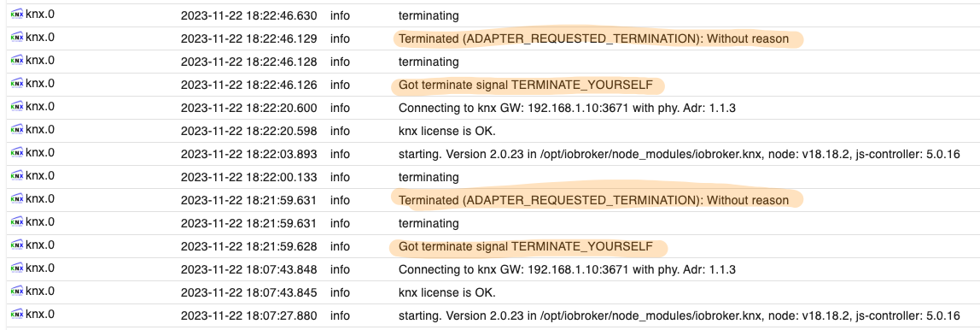Select the 'starting. Version 2.0.23' message at 18:07:27.880
This screenshot has height=330, width=980.
[680, 316]
